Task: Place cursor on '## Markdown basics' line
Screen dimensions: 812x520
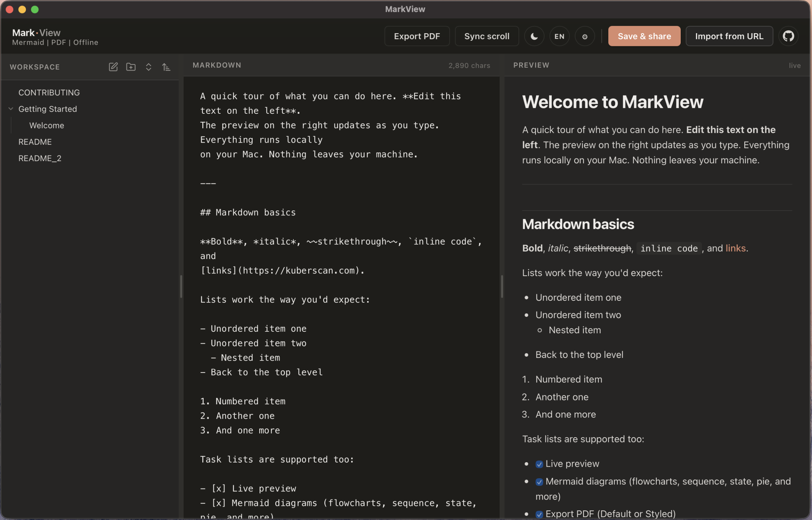Action: coord(248,212)
